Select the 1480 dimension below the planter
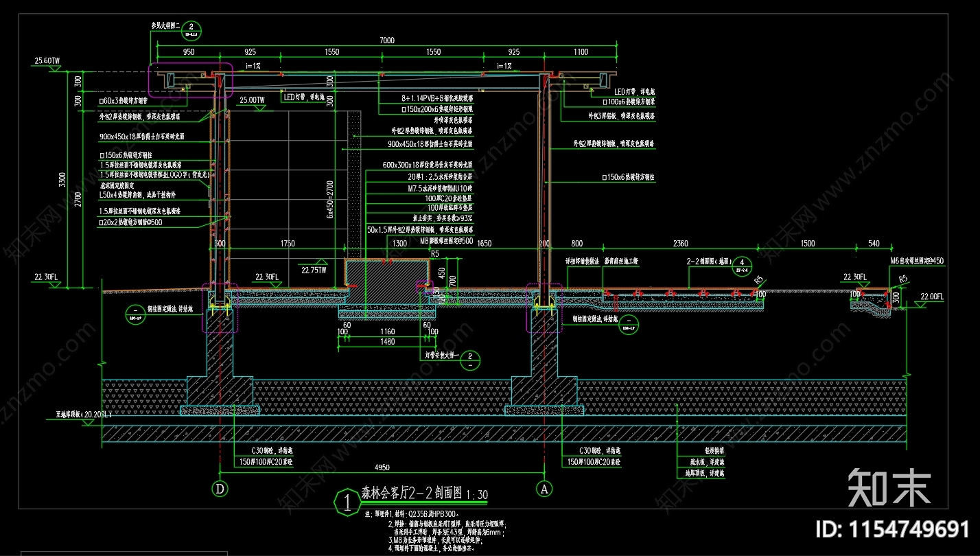Image resolution: width=980 pixels, height=556 pixels. (x=387, y=341)
